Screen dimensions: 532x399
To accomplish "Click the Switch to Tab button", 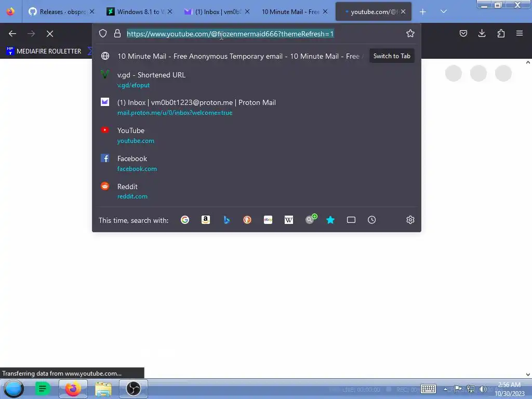I will point(392,56).
